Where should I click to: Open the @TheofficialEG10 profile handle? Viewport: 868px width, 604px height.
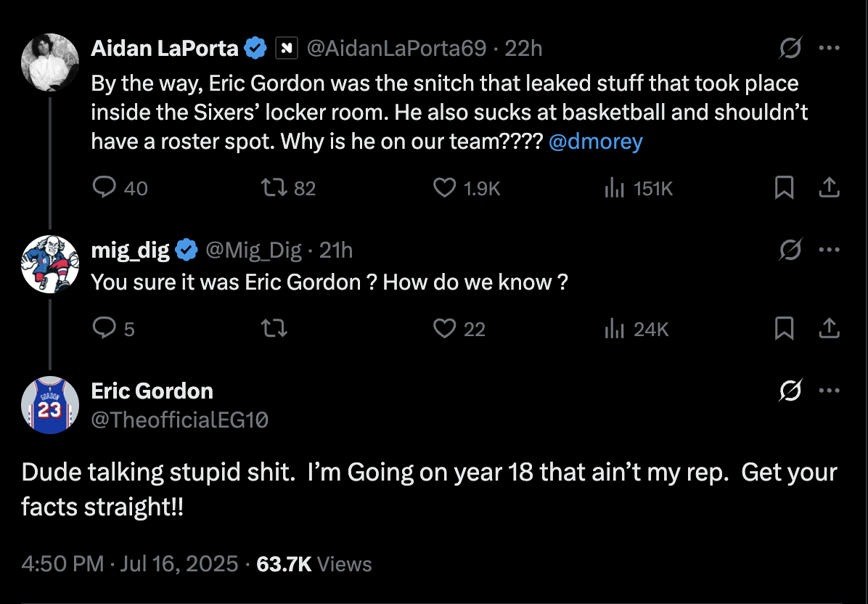(x=179, y=420)
